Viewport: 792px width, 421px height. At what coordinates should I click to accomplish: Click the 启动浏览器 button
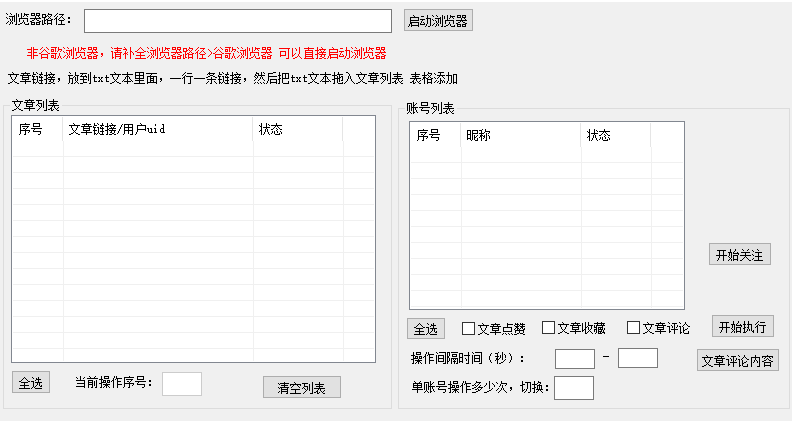pos(437,21)
